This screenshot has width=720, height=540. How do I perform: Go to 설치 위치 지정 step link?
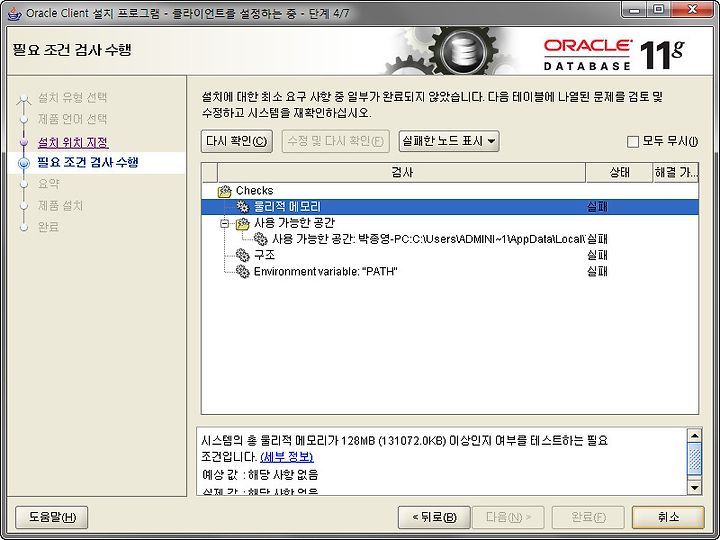click(x=73, y=142)
